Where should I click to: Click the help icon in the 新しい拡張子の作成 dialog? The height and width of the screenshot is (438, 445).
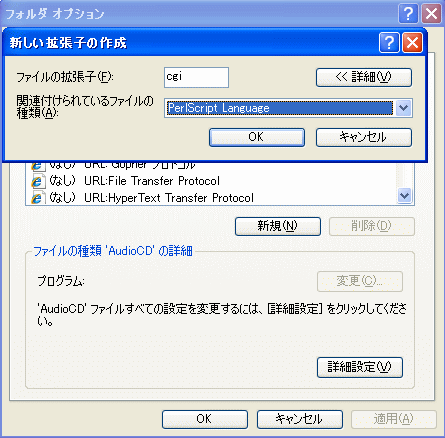pos(389,43)
